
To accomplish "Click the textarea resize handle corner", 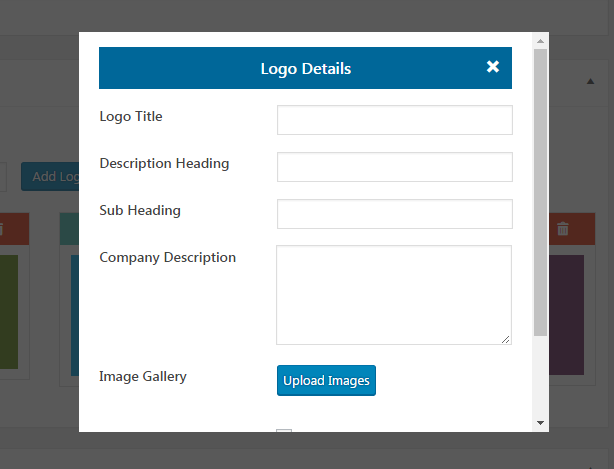I will (x=506, y=339).
